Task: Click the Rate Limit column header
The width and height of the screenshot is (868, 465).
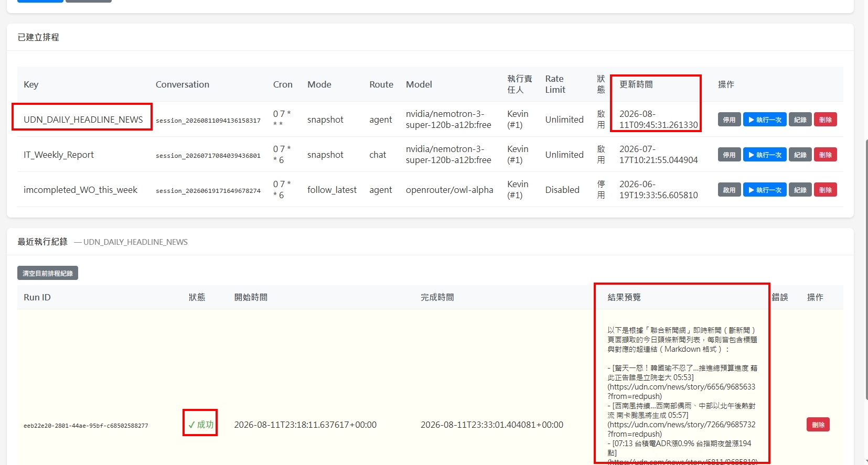Action: pyautogui.click(x=555, y=84)
